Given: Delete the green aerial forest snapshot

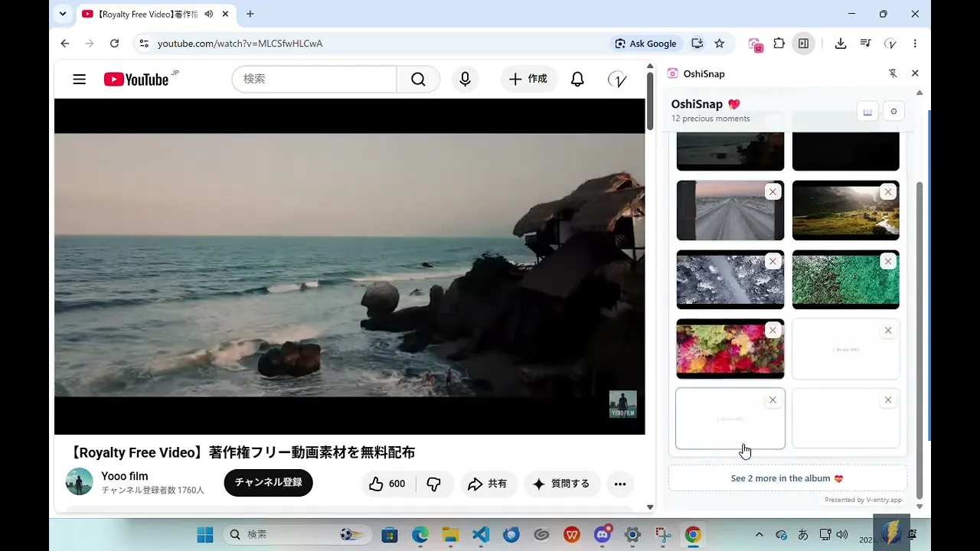Looking at the screenshot, I should pos(888,262).
